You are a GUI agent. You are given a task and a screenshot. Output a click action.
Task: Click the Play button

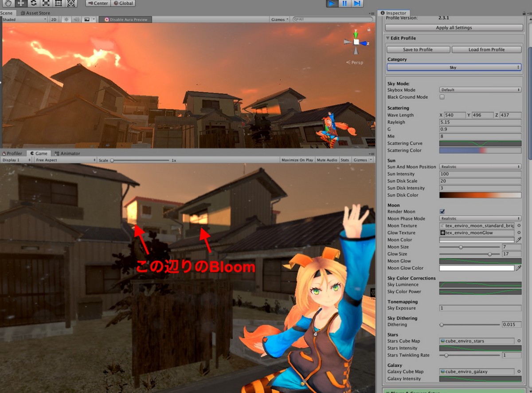tap(332, 3)
